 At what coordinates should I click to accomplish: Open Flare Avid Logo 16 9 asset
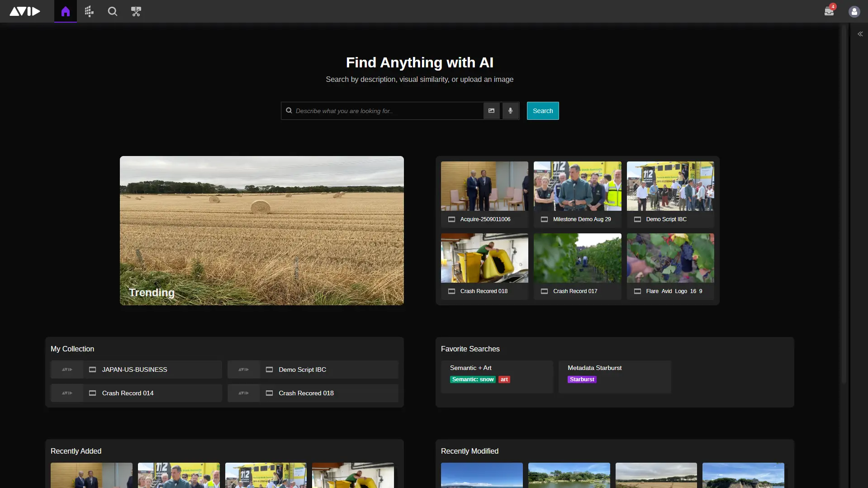670,258
